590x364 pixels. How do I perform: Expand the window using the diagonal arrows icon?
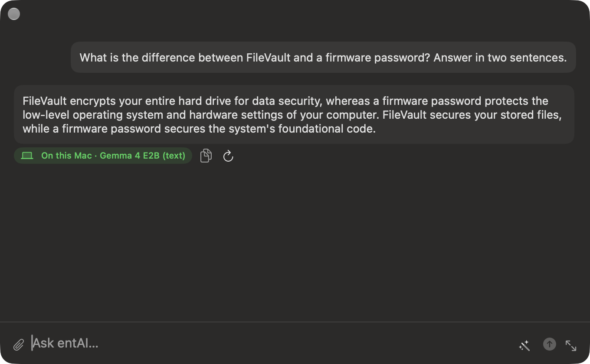pyautogui.click(x=571, y=345)
